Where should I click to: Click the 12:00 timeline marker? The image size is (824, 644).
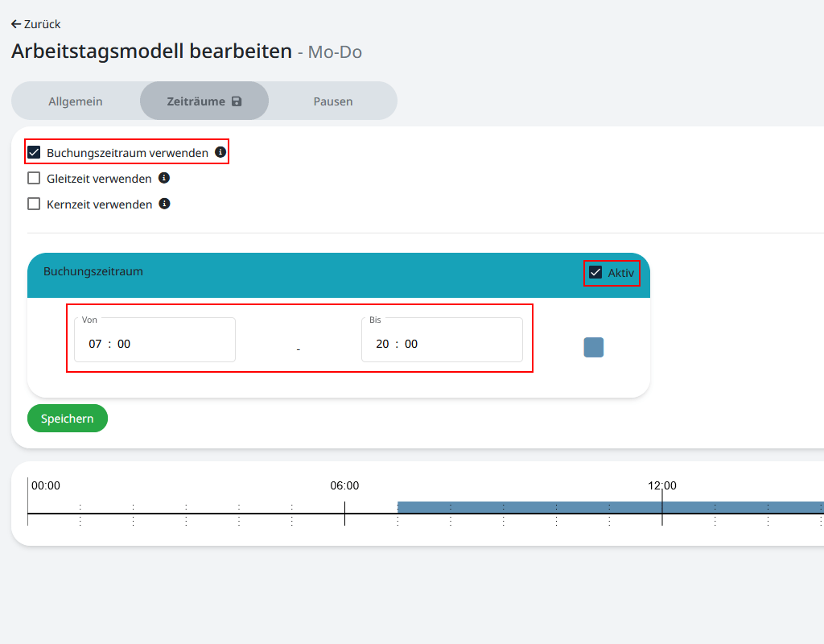(662, 485)
